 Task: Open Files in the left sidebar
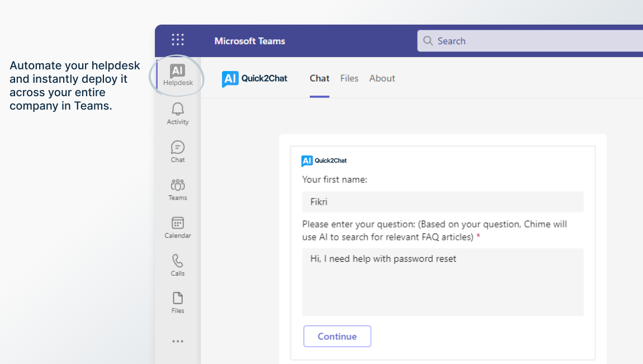[x=178, y=302]
